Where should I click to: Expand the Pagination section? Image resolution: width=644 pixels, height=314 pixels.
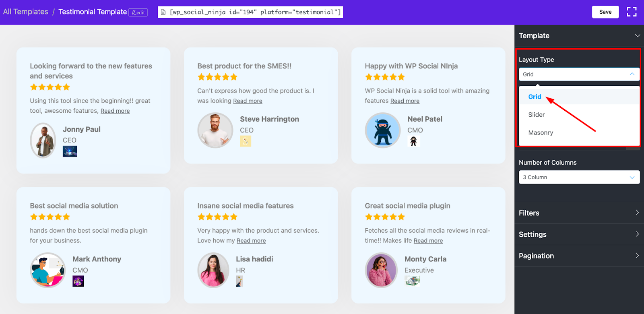tap(579, 256)
